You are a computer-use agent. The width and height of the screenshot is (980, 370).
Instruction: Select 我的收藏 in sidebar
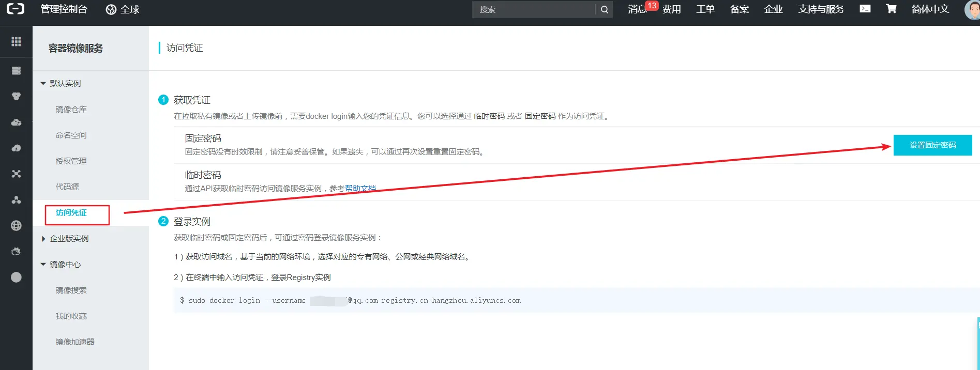71,316
